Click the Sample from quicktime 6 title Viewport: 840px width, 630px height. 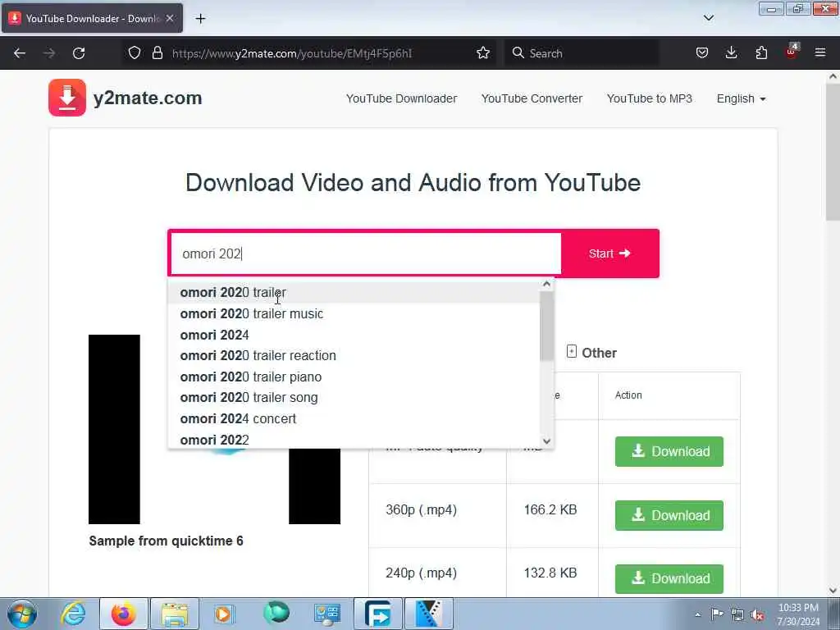[x=166, y=541]
